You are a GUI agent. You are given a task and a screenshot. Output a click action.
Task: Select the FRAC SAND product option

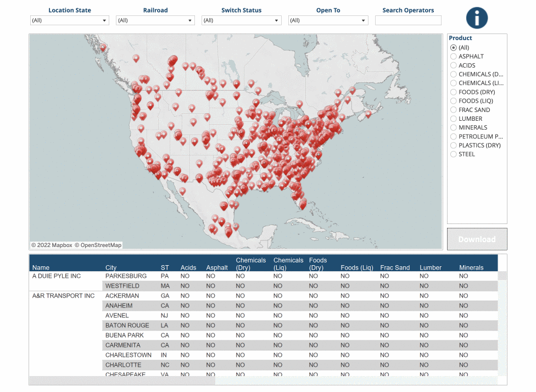[453, 110]
